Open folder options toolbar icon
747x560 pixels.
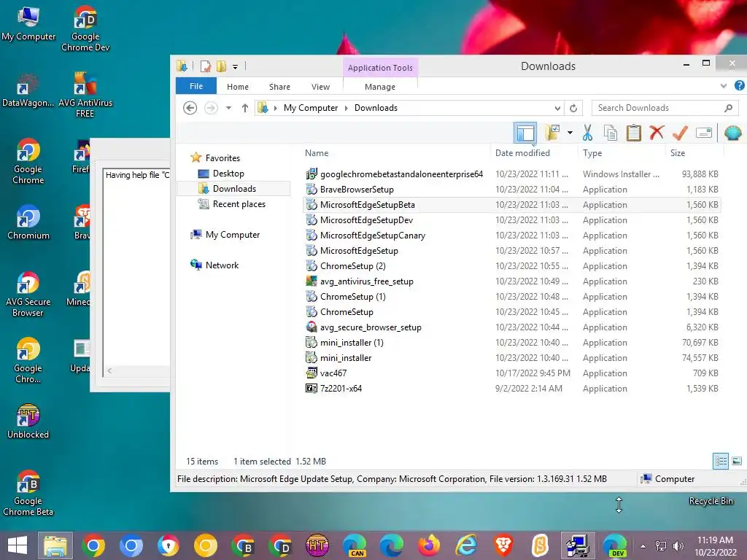[553, 133]
